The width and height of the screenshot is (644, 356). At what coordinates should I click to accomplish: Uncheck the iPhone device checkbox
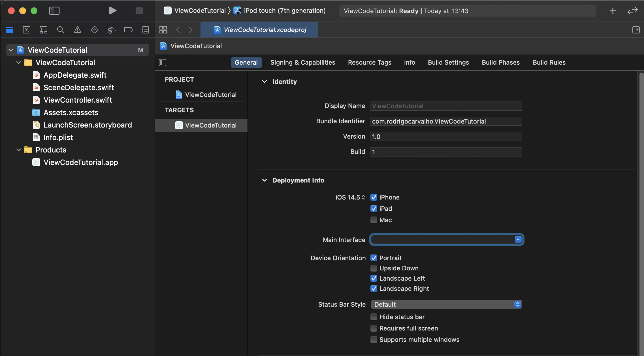(374, 197)
